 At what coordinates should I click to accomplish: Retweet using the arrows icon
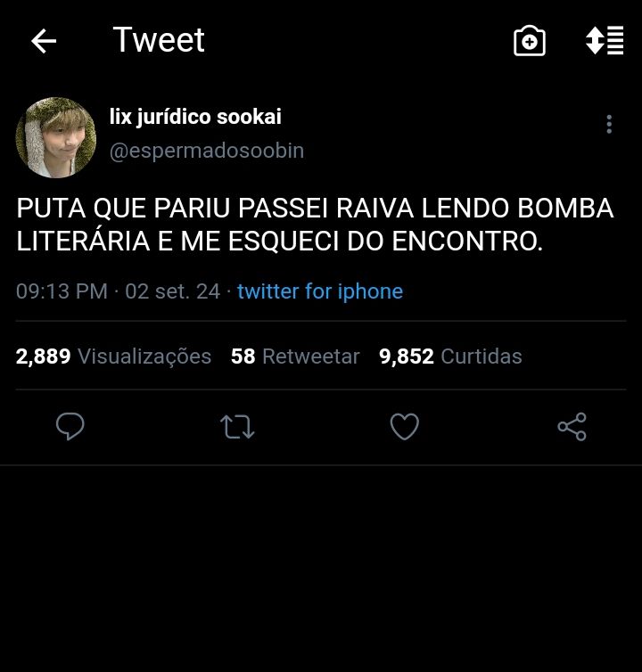[x=237, y=426]
